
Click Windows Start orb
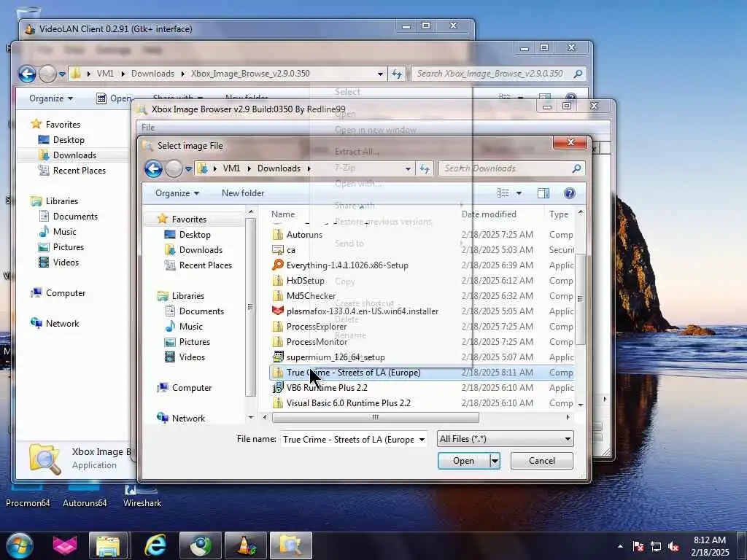click(20, 545)
